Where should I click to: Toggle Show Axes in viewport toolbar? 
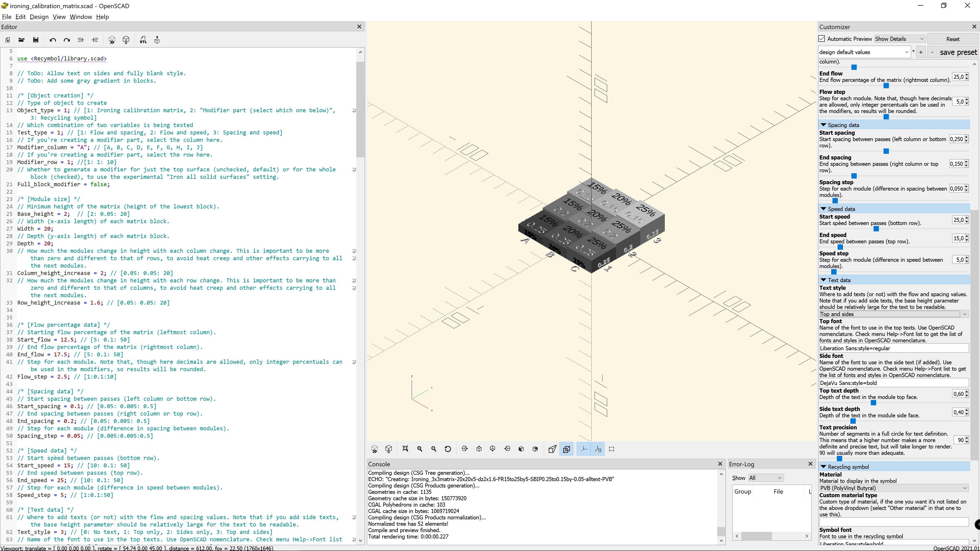click(584, 449)
